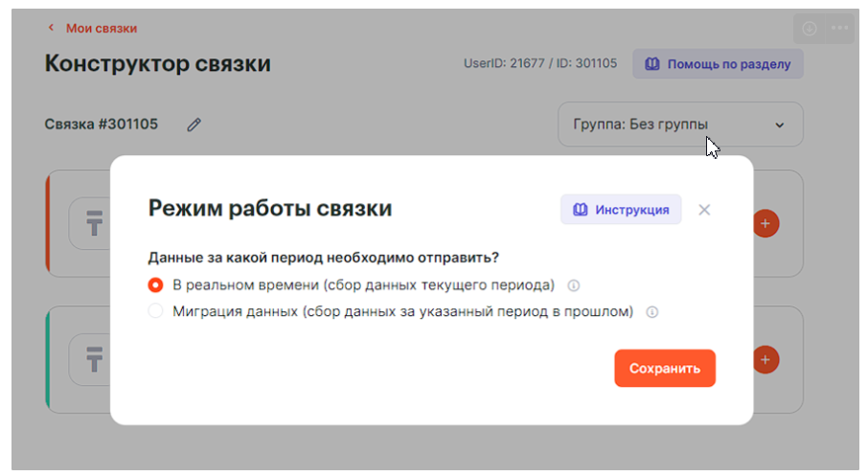Click the T-shaped icon in the green-bordered block
This screenshot has height=476, width=868.
click(94, 361)
